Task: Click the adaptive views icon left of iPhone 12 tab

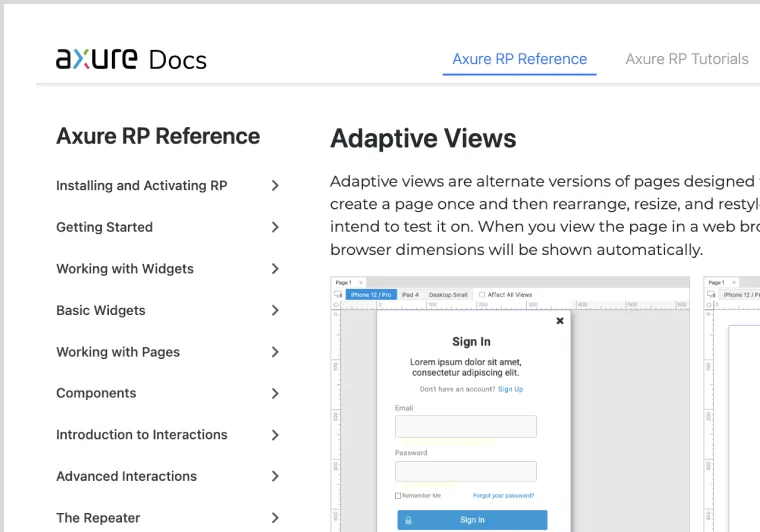Action: (x=338, y=295)
